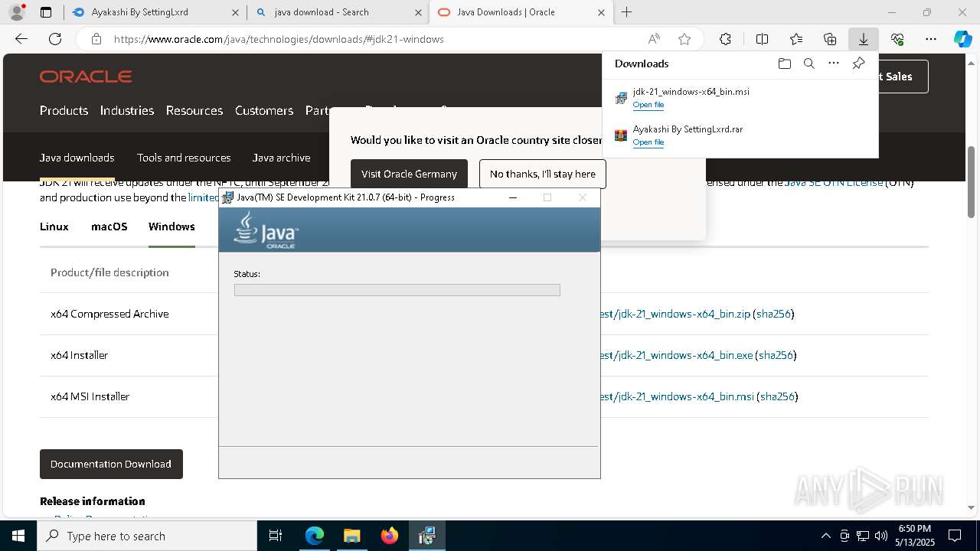Open the Industries menu
Screen dimensions: 980x551
(127, 110)
